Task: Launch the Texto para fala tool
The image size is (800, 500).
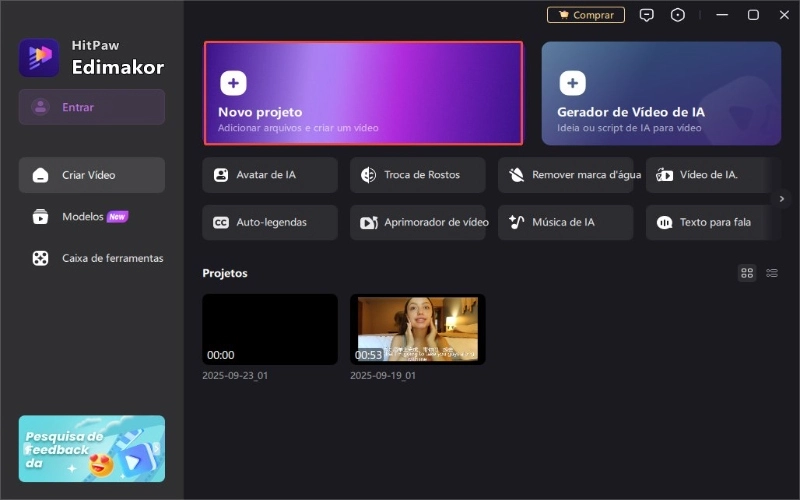Action: 713,222
